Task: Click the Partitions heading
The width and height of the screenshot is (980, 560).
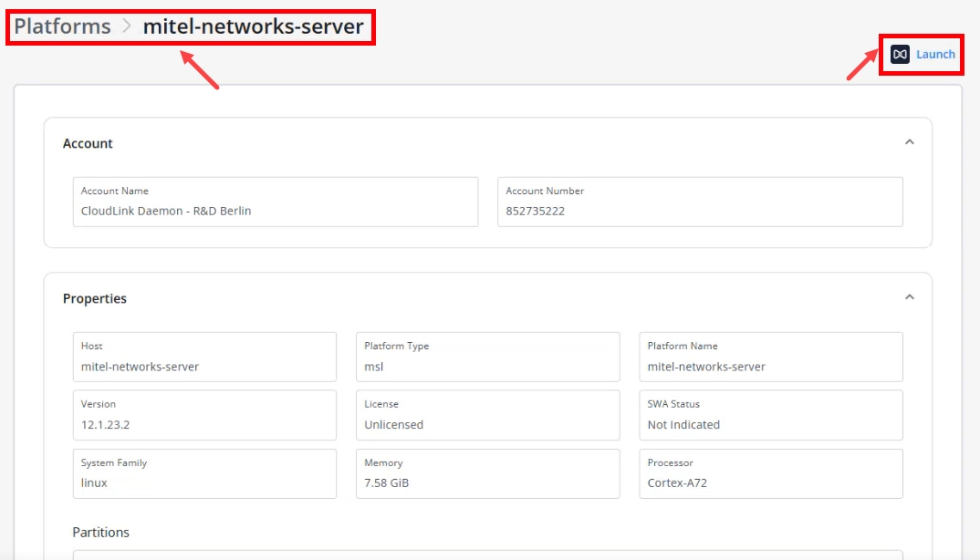Action: (100, 532)
